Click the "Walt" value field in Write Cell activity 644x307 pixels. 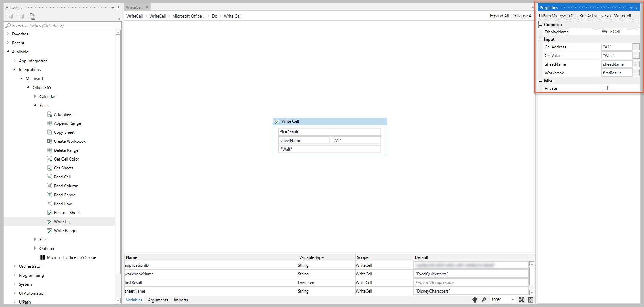330,149
